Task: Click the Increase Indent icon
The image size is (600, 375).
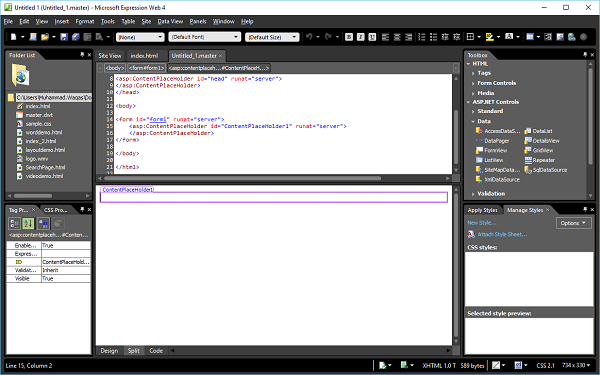Action: click(x=456, y=37)
